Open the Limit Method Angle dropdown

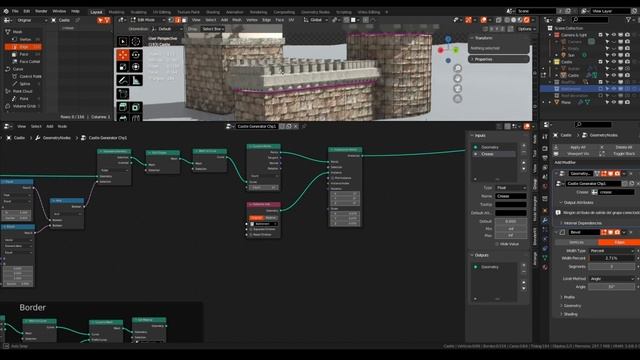click(x=612, y=278)
